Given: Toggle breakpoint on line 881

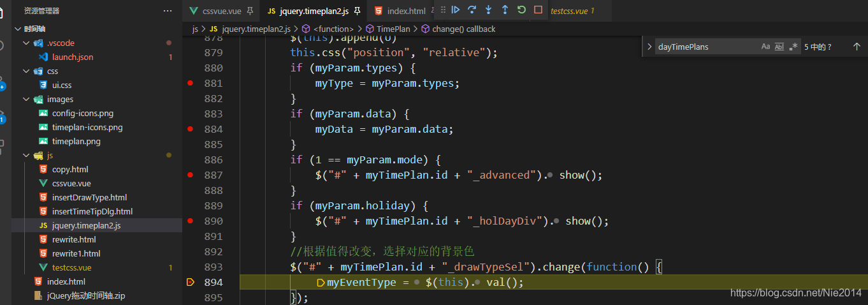Looking at the screenshot, I should click(x=191, y=83).
